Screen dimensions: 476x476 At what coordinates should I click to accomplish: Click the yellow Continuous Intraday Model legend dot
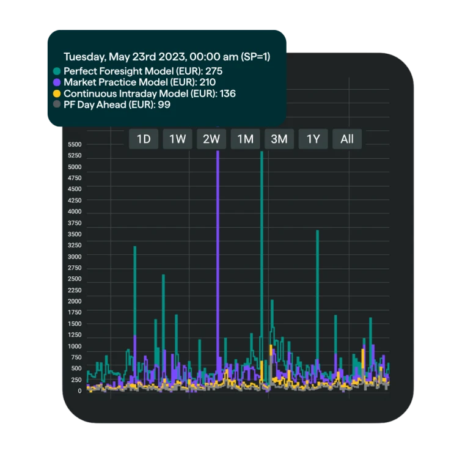[x=57, y=93]
